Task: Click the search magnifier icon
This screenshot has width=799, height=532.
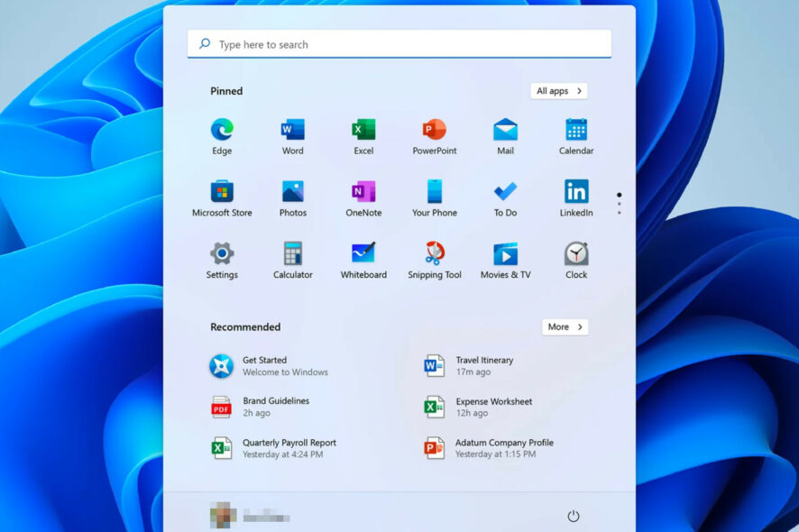Action: click(205, 44)
